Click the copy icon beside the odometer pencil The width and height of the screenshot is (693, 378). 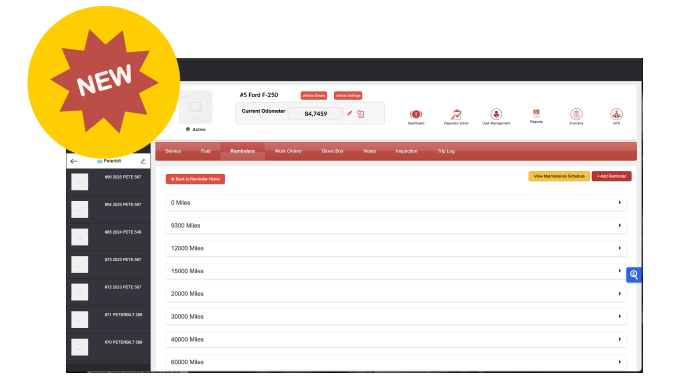(361, 114)
